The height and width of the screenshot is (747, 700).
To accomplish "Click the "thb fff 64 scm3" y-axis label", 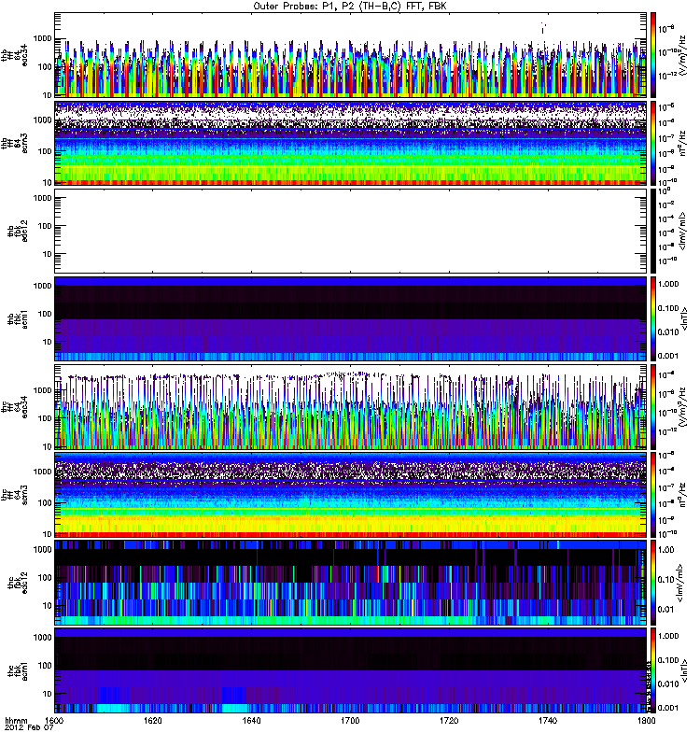I will point(15,143).
